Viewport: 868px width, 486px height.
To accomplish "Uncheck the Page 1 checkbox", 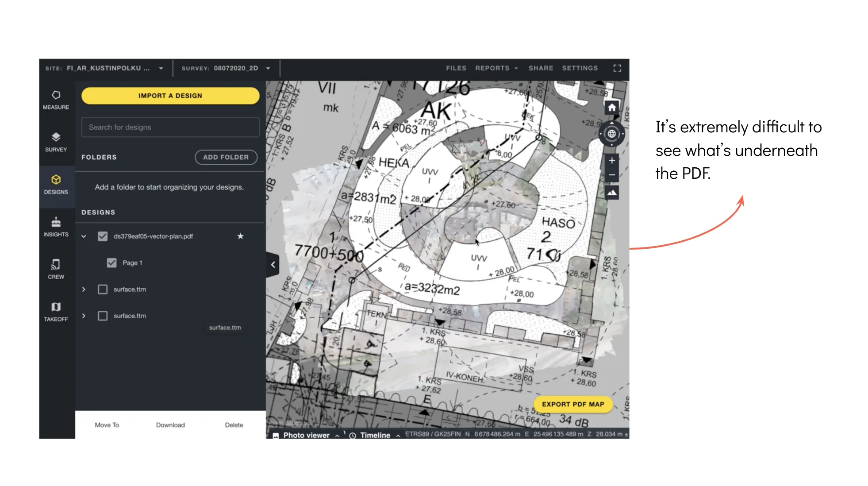I will 111,263.
